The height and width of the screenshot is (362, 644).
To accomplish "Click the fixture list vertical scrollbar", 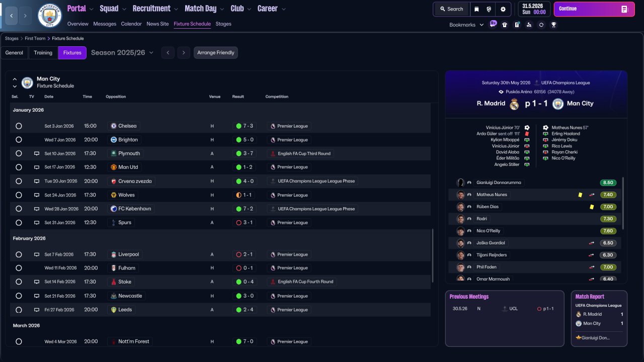I will point(433,256).
